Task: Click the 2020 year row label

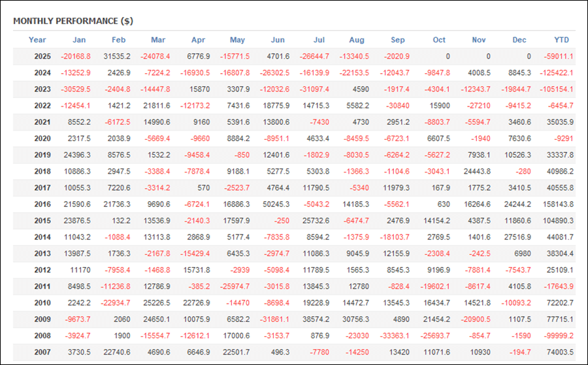Action: (x=41, y=139)
